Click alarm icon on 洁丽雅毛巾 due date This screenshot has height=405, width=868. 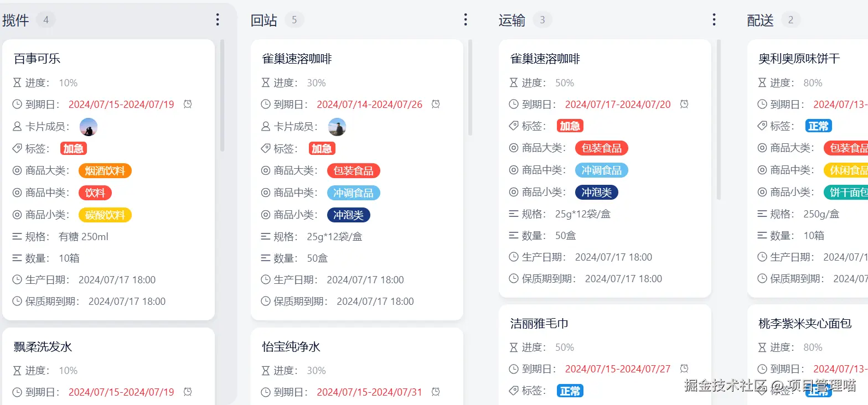pyautogui.click(x=684, y=368)
